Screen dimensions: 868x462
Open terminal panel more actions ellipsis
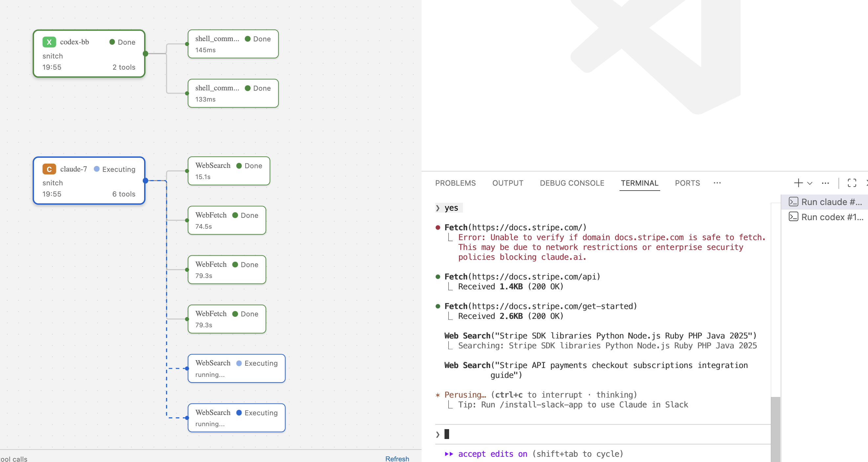pyautogui.click(x=825, y=183)
